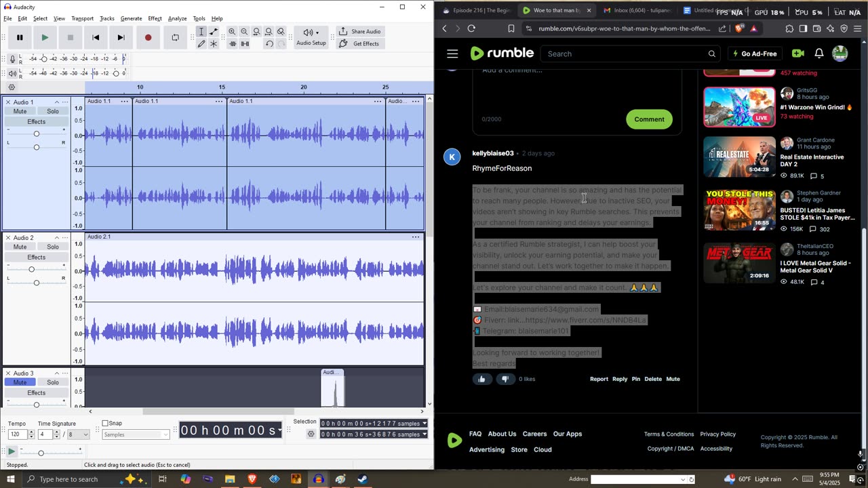868x488 pixels.
Task: Mute the Audio 2 track
Action: click(20, 247)
